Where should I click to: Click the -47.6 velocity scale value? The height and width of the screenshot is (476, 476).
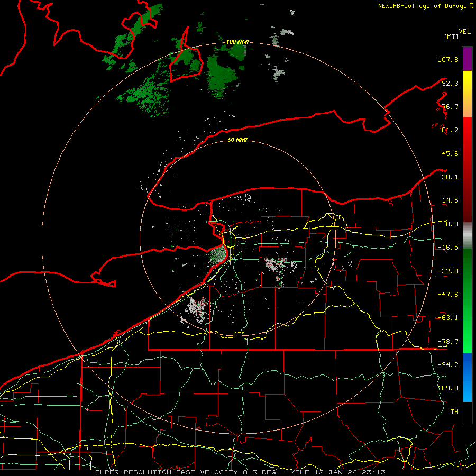[448, 295]
